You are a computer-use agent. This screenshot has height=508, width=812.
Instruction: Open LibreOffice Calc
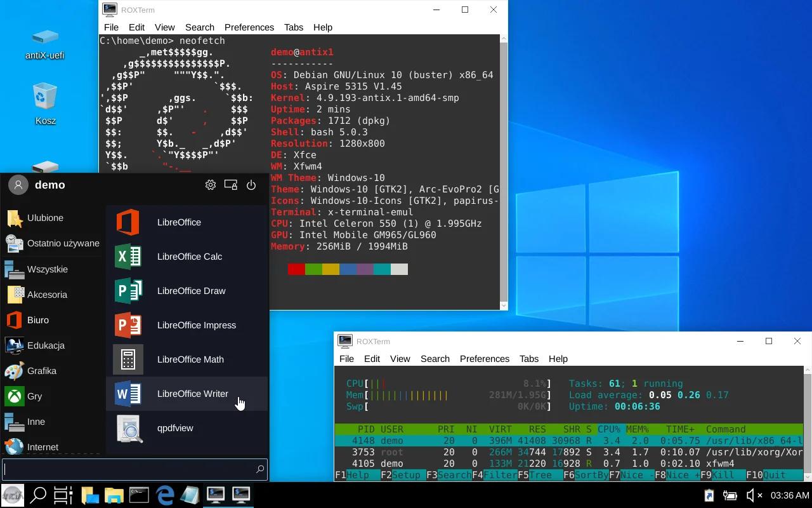[x=189, y=257]
